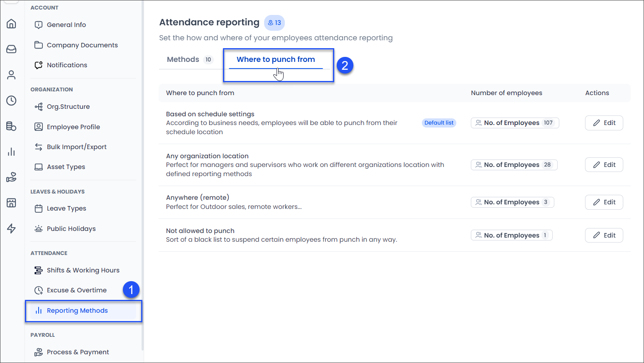The height and width of the screenshot is (363, 644).
Task: Click the hand-with-heart benefits icon
Action: tap(12, 177)
